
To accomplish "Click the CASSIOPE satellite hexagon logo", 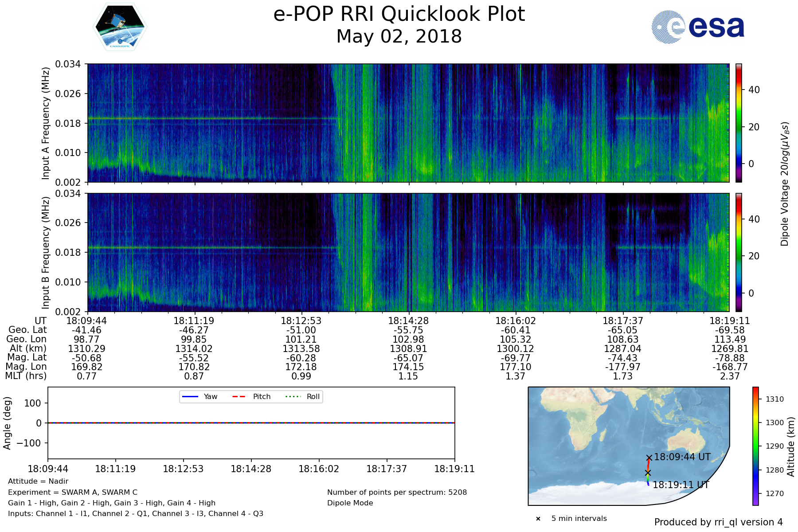I will pos(120,27).
